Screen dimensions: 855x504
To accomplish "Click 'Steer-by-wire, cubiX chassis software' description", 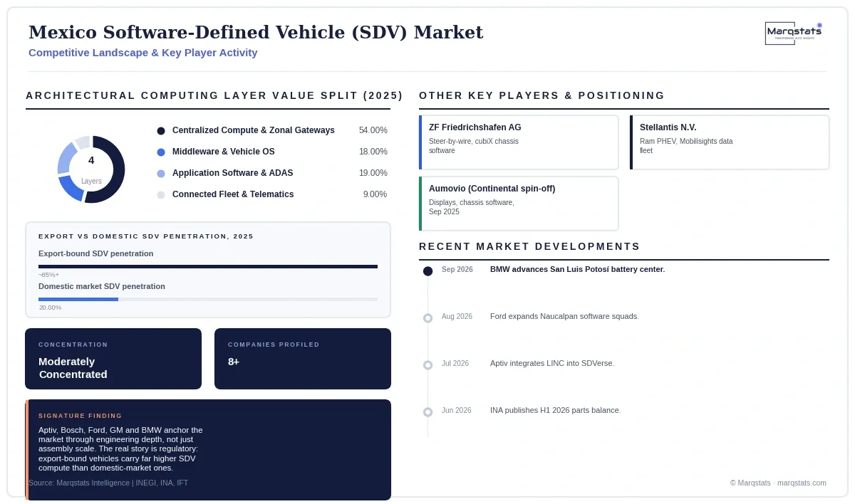I will (474, 146).
